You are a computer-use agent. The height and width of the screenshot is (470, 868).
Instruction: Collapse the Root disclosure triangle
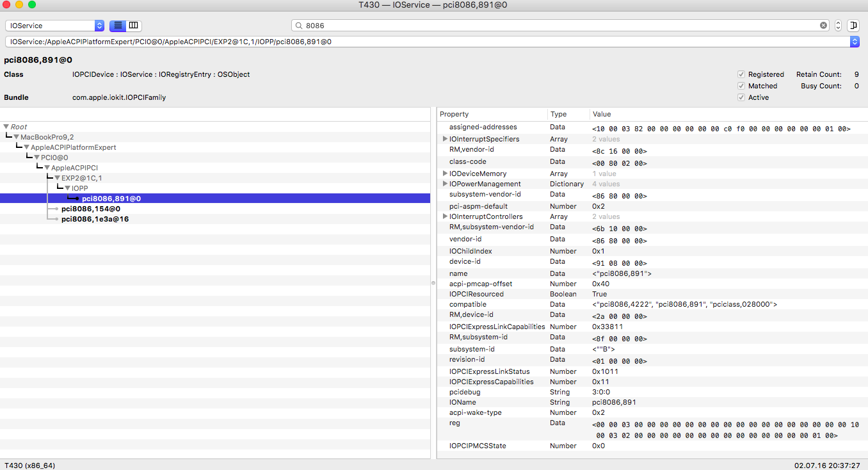coord(6,127)
